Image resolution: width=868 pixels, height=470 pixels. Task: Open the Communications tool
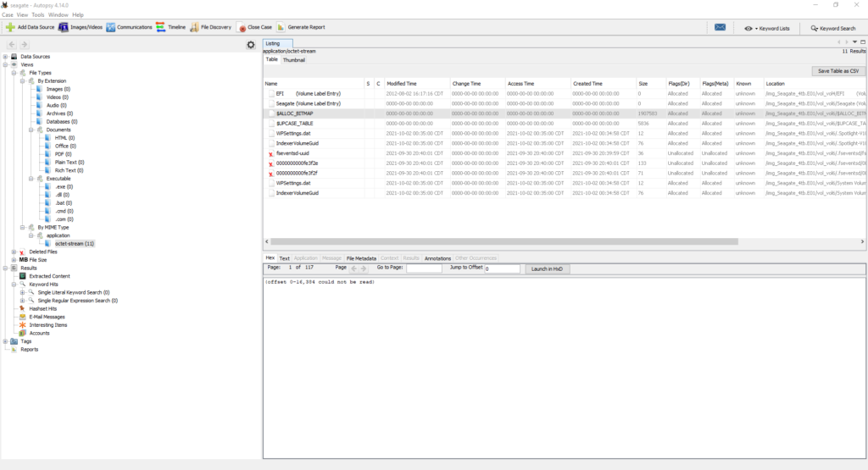click(111, 27)
